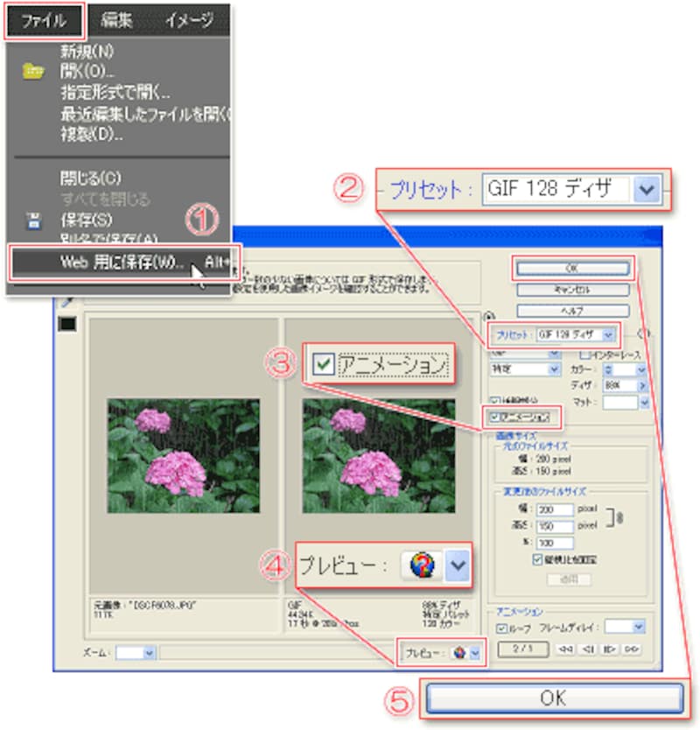Disable the ループ loop checkbox
Screen dimensions: 700x730
(x=501, y=628)
